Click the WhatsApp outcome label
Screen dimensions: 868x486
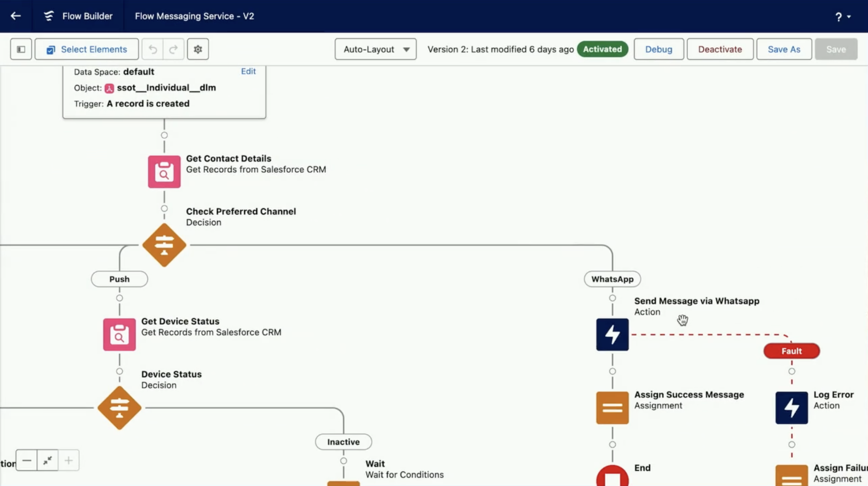[612, 279]
